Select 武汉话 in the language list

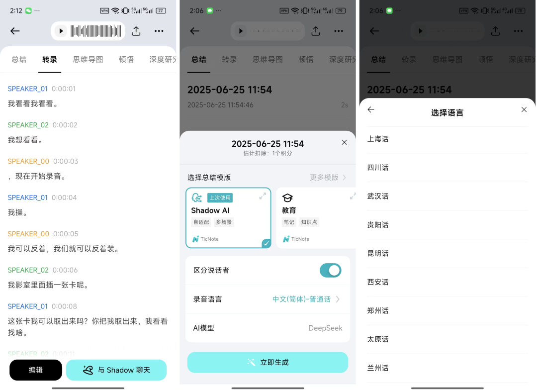pos(447,196)
